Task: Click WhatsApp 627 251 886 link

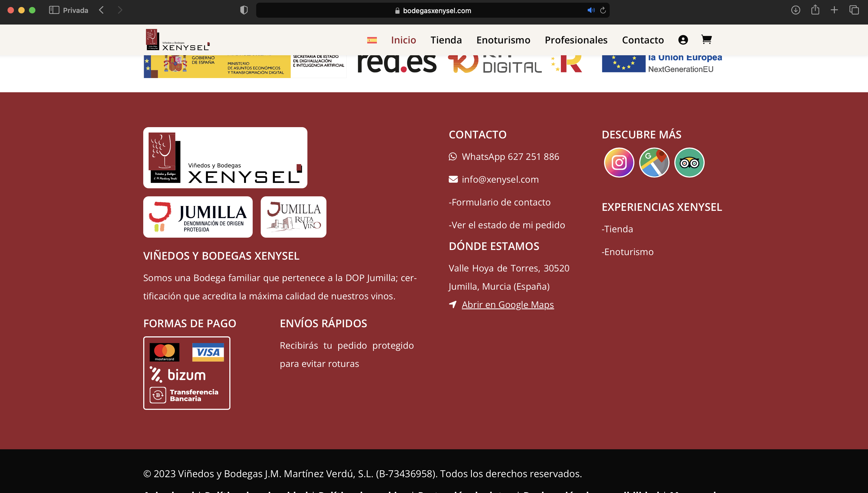Action: [510, 156]
